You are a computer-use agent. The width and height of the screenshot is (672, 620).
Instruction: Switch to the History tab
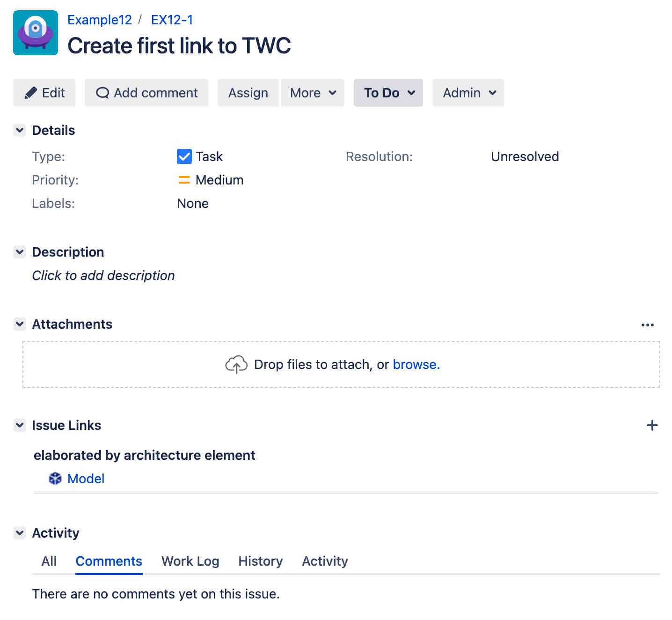click(x=261, y=561)
